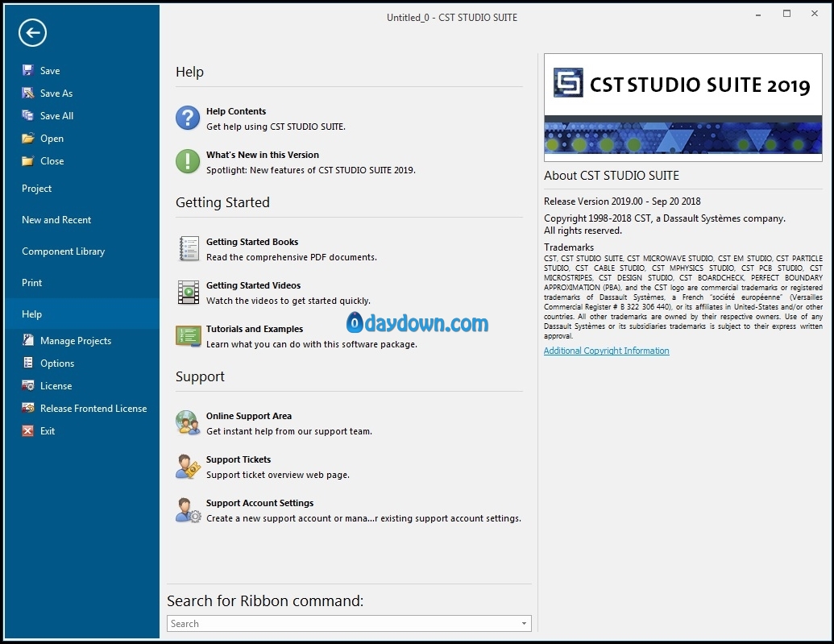Image resolution: width=834 pixels, height=644 pixels.
Task: Click the CST STUDIO SUITE 2019 banner image
Action: click(x=683, y=107)
